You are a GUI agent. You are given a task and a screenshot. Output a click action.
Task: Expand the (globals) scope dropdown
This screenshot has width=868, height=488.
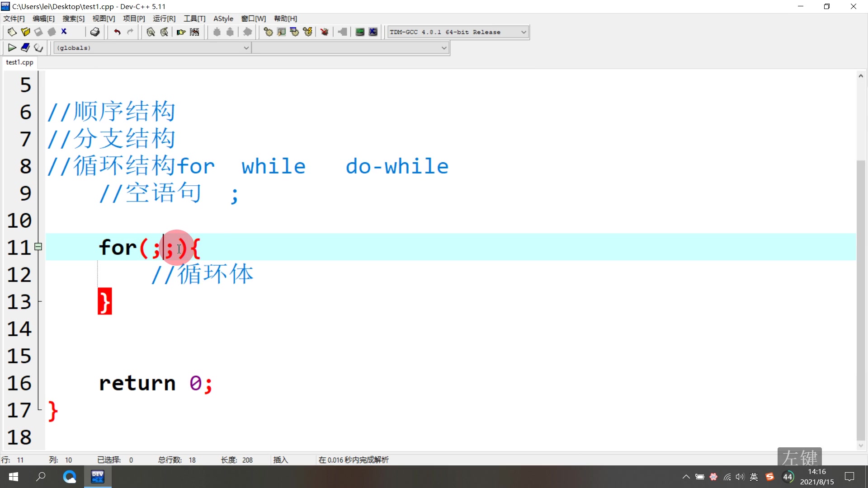click(x=246, y=48)
